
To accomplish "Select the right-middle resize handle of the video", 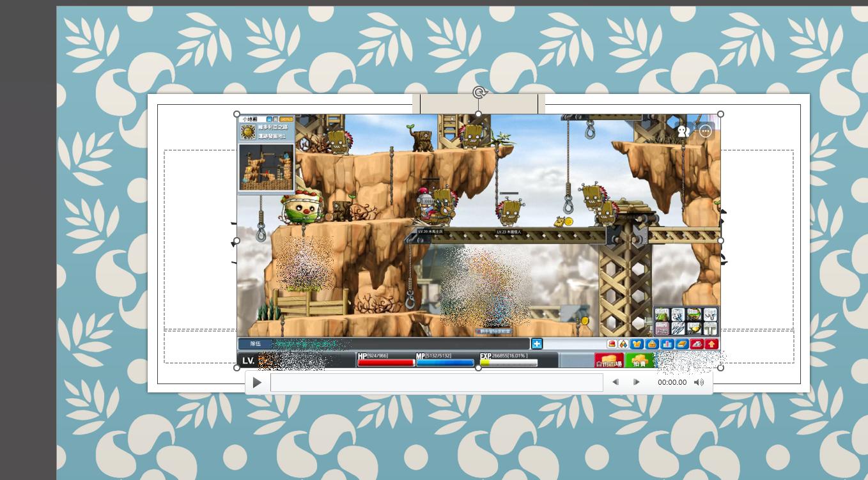I will 721,241.
